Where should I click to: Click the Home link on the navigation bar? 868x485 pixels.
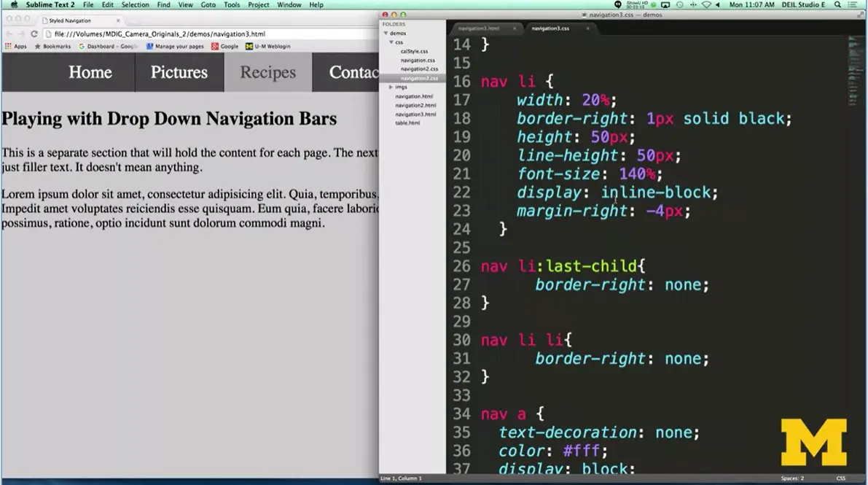(x=90, y=72)
